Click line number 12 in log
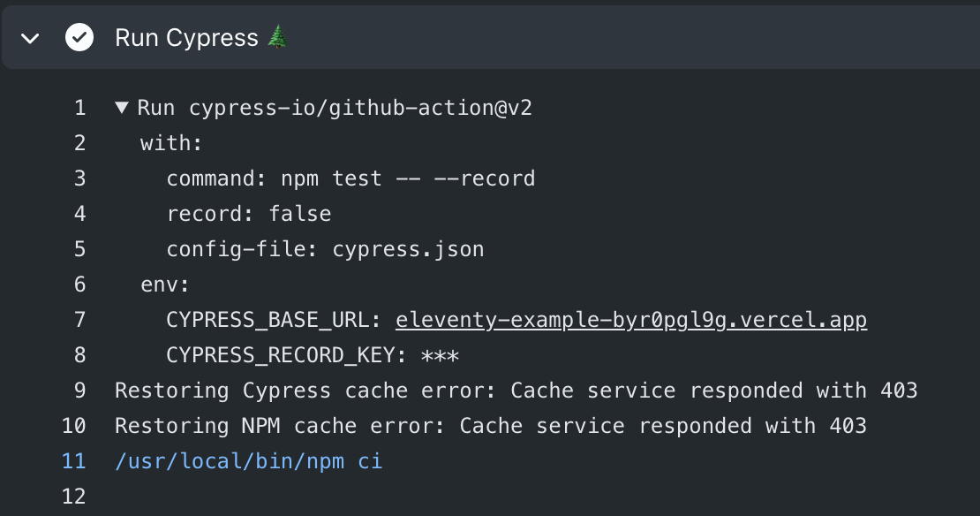980x516 pixels. [x=74, y=496]
